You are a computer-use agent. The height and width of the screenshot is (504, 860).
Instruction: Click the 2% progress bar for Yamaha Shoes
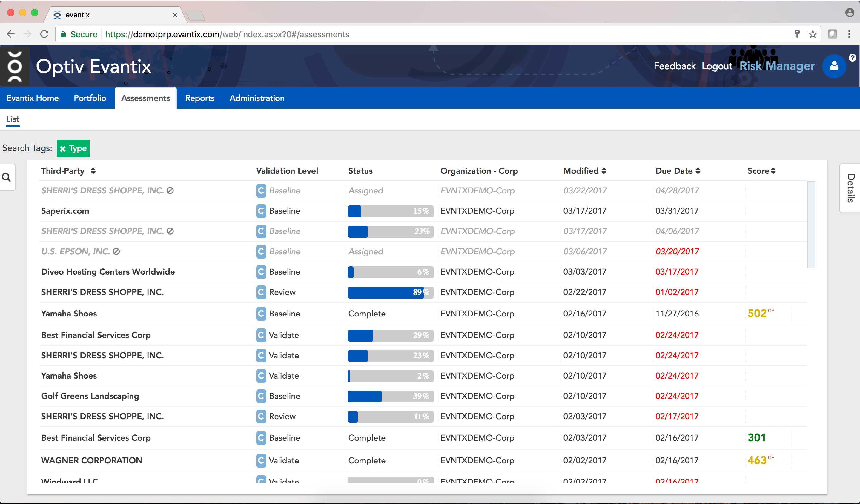click(390, 376)
